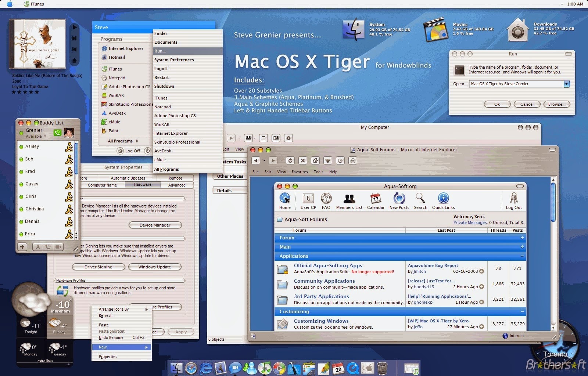This screenshot has width=588, height=376.
Task: Click User CP icon on Aqua-Soft page
Action: 308,199
